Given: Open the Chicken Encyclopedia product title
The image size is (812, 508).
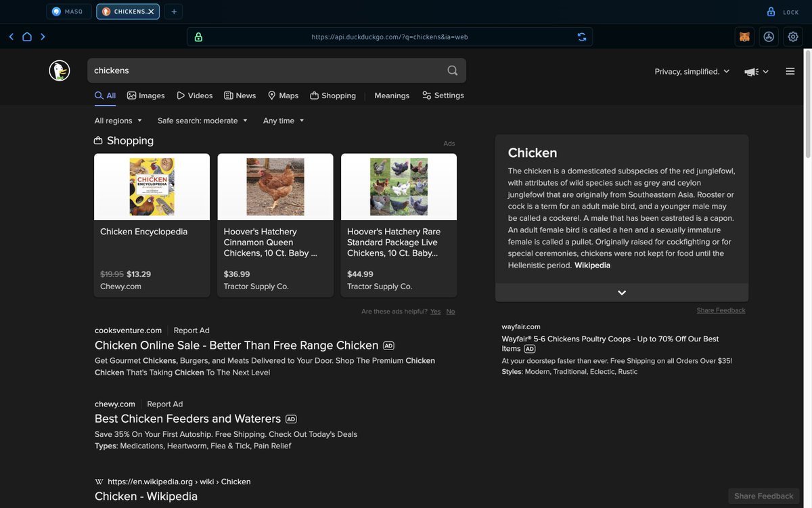Looking at the screenshot, I should tap(144, 232).
